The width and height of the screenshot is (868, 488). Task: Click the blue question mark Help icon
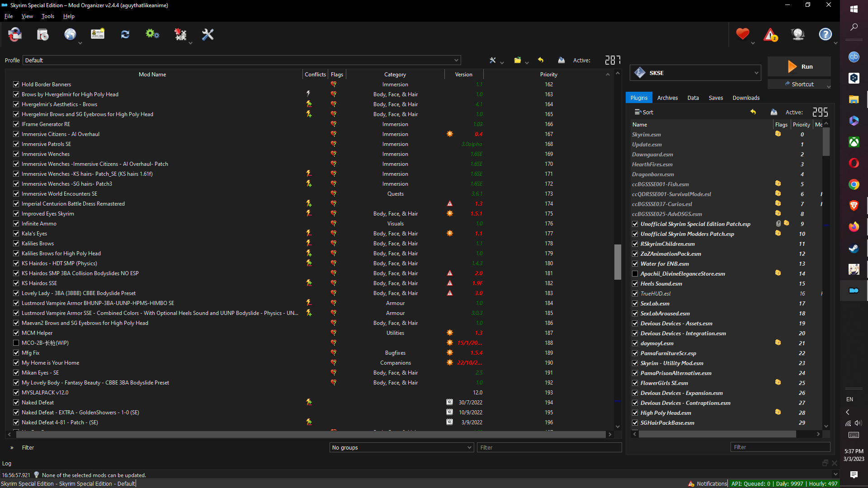pos(826,34)
